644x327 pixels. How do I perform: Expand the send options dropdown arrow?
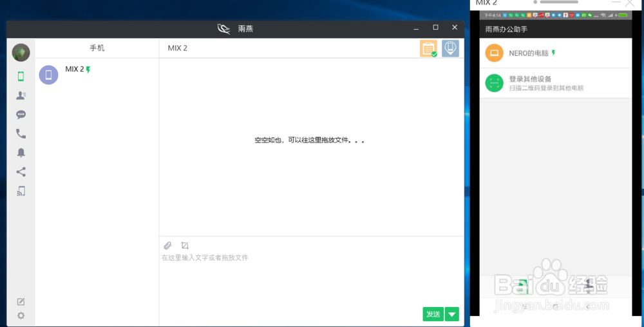pos(452,314)
